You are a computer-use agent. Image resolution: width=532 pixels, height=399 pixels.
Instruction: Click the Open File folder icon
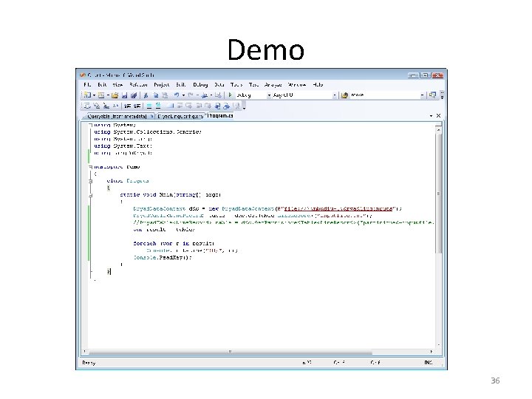pos(115,95)
